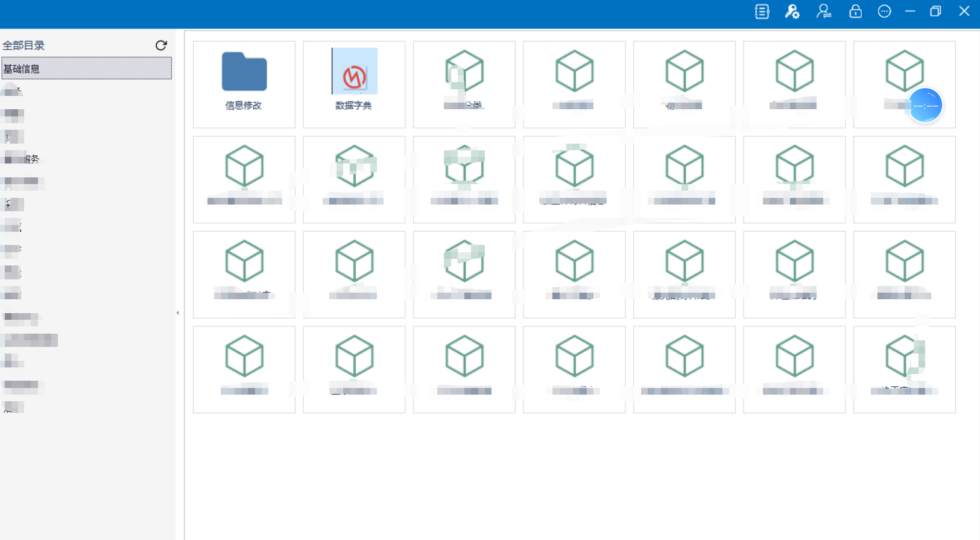Minimize the application window
The image size is (980, 540).
click(x=910, y=11)
